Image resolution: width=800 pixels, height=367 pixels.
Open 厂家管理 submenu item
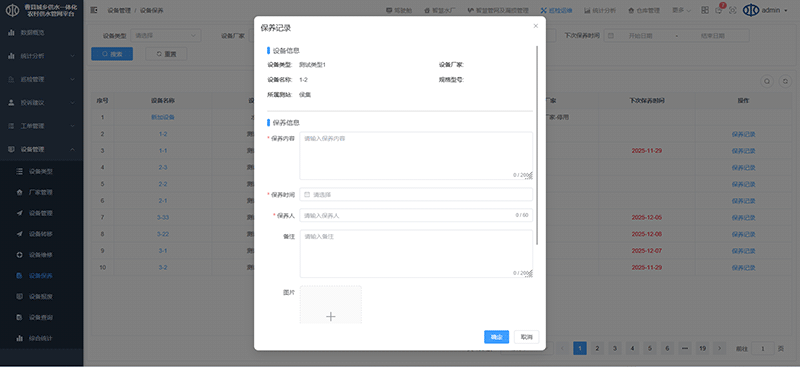click(41, 192)
